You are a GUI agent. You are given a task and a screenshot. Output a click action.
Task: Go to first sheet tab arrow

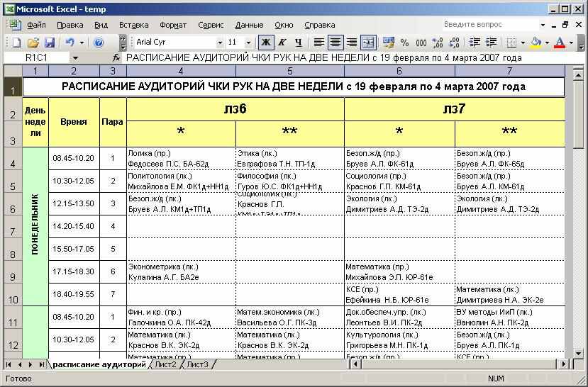coord(9,364)
